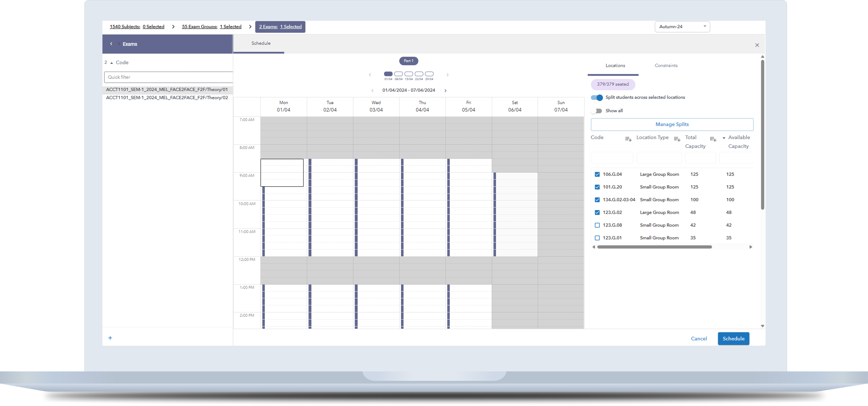Enable the Show all toggle
The height and width of the screenshot is (406, 868).
(x=597, y=111)
